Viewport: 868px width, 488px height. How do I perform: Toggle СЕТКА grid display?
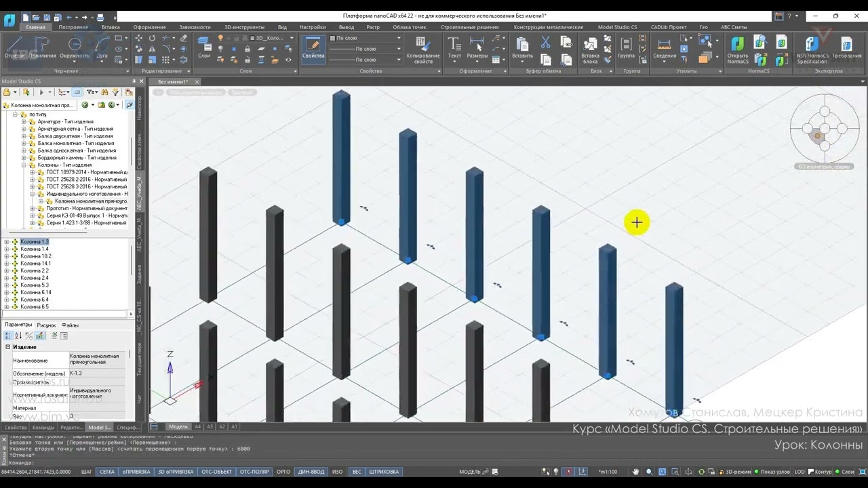coord(107,472)
